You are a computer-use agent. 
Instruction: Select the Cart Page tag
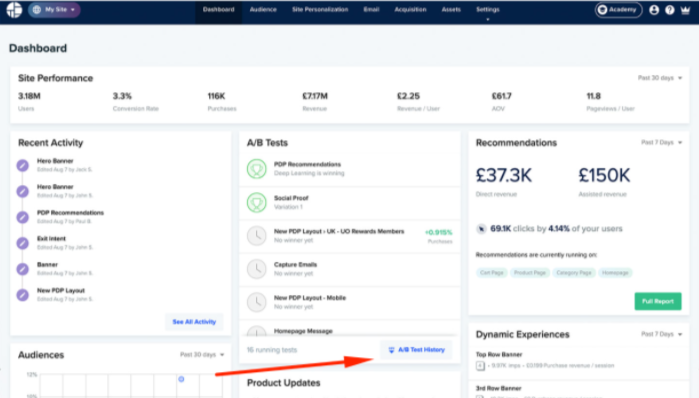(x=492, y=273)
